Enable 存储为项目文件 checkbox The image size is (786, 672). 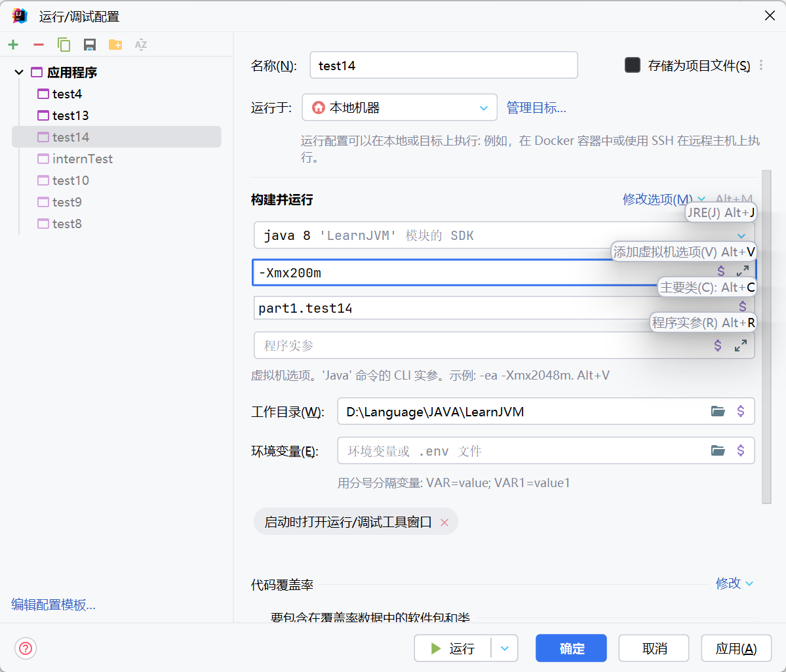(632, 65)
